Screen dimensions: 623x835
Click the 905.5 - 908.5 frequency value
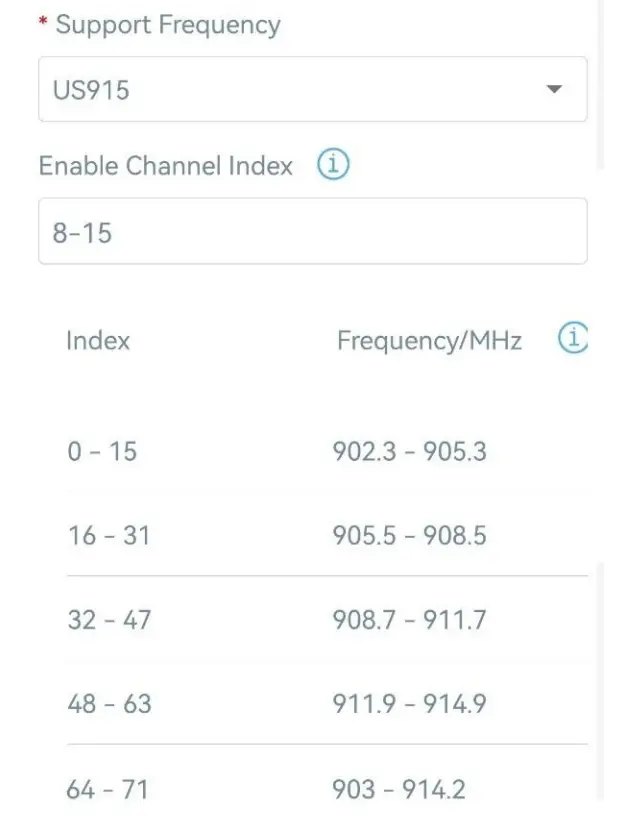[409, 536]
